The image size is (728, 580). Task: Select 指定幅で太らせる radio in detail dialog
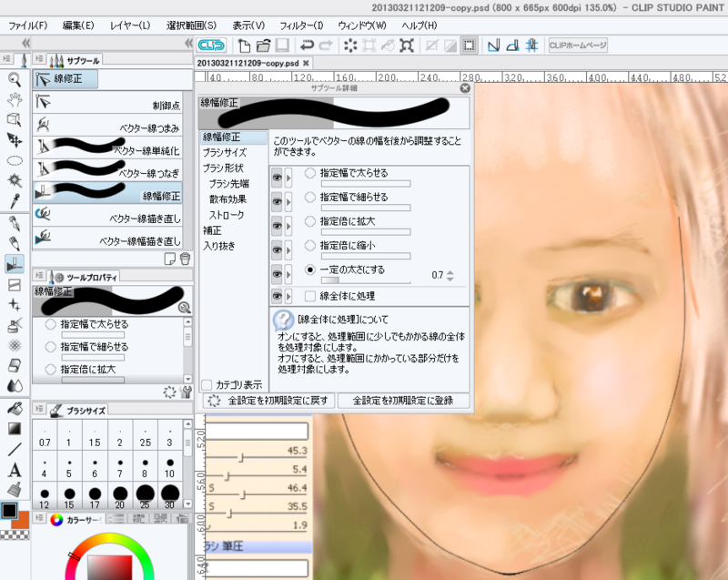pos(310,173)
